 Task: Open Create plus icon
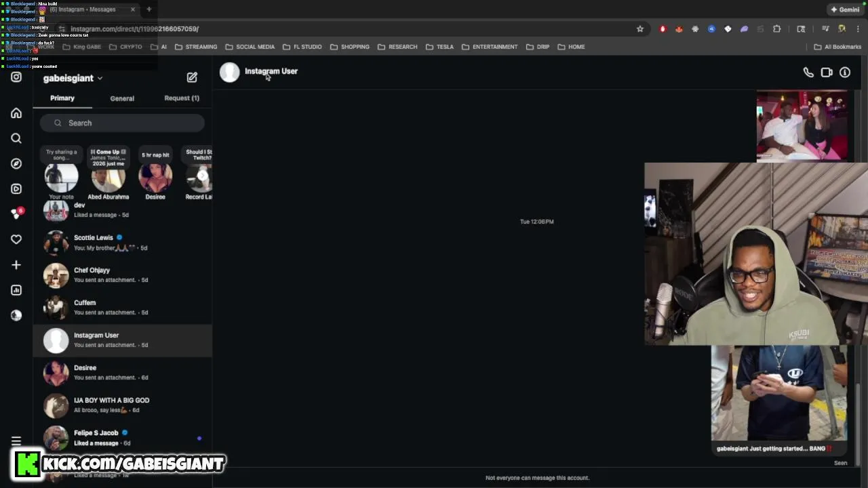16,264
